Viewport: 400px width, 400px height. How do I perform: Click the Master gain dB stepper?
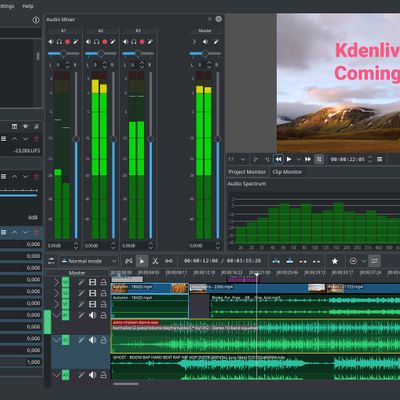[218, 246]
